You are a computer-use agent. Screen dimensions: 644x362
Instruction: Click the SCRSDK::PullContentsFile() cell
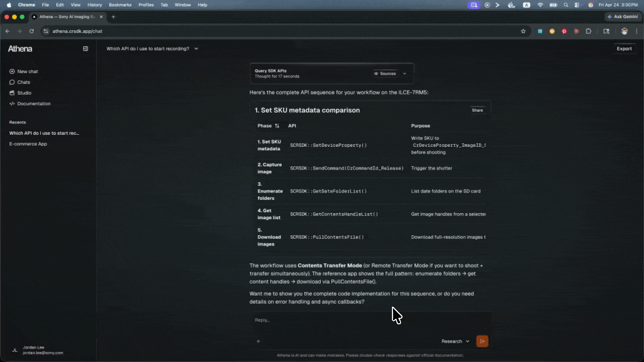click(327, 237)
